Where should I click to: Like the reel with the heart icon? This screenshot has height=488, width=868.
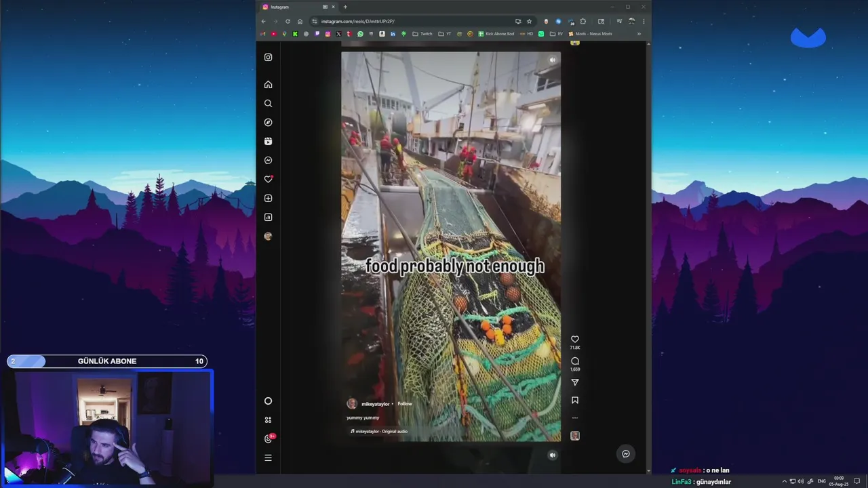[x=575, y=340]
